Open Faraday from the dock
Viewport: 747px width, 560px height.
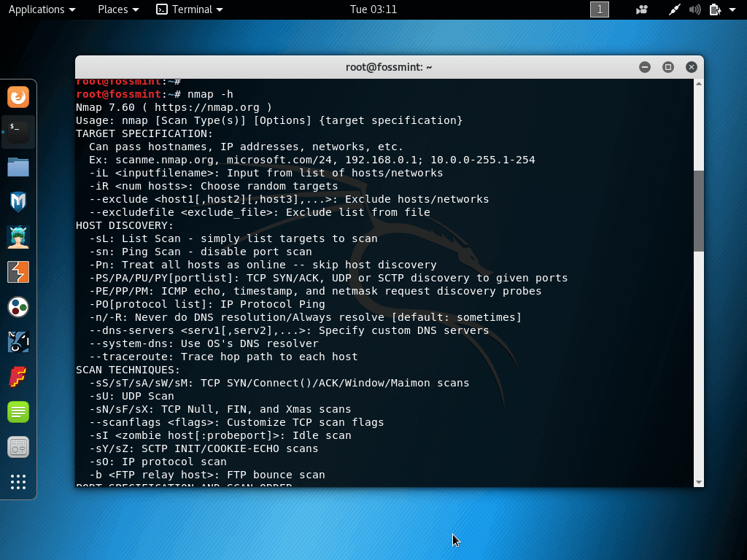pyautogui.click(x=20, y=377)
